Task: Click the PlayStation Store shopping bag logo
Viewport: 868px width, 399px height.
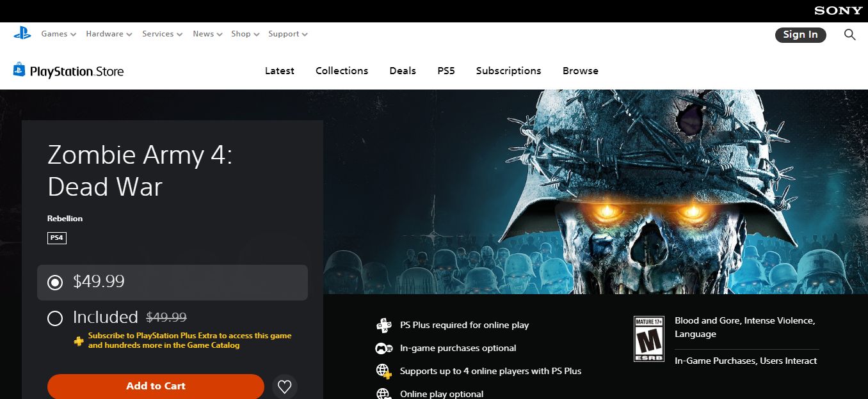Action: (19, 70)
